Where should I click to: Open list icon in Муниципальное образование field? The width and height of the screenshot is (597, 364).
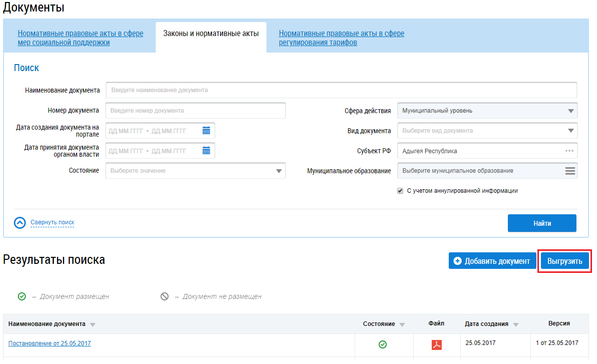570,171
